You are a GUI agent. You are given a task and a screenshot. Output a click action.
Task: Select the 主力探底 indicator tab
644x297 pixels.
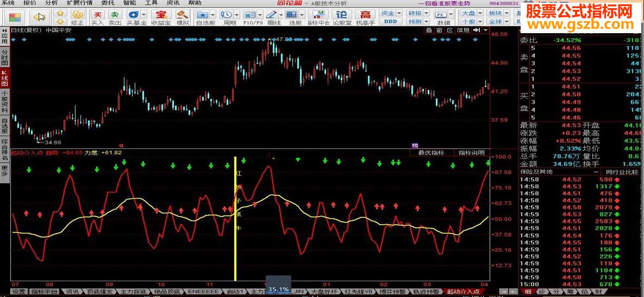click(x=134, y=292)
